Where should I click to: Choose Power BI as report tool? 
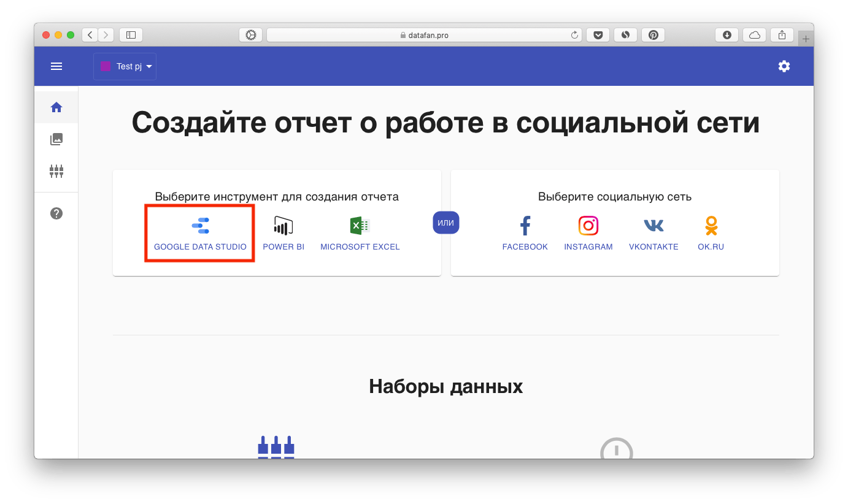tap(283, 234)
